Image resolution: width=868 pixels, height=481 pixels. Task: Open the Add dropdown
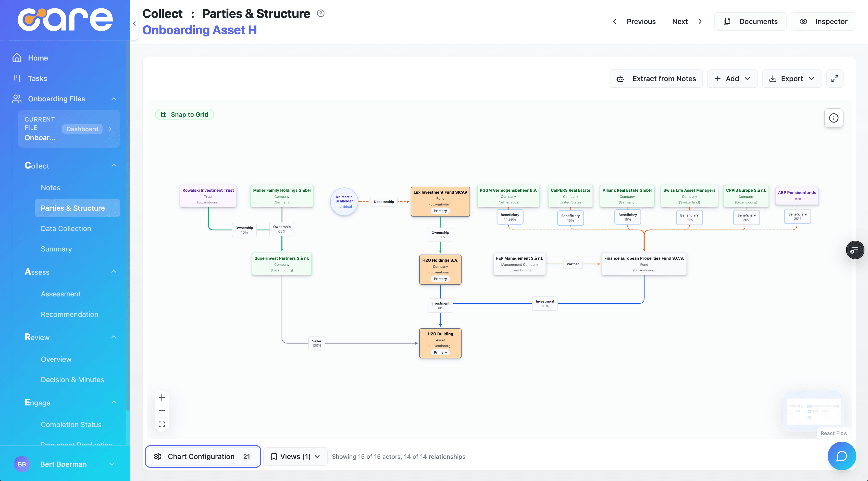tap(732, 79)
